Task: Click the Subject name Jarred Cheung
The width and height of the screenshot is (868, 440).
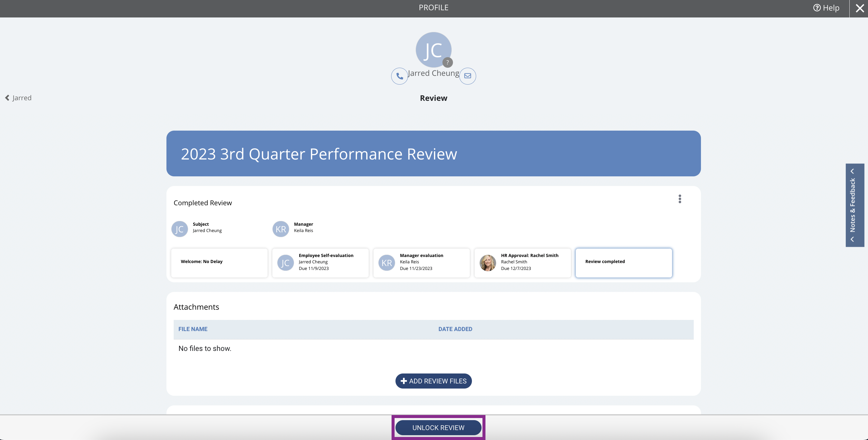Action: [x=207, y=231]
